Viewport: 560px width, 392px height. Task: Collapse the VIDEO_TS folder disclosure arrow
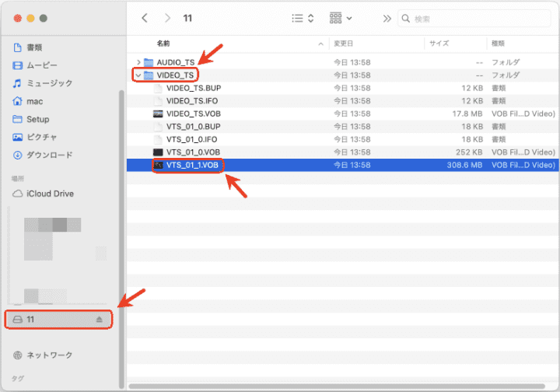138,75
